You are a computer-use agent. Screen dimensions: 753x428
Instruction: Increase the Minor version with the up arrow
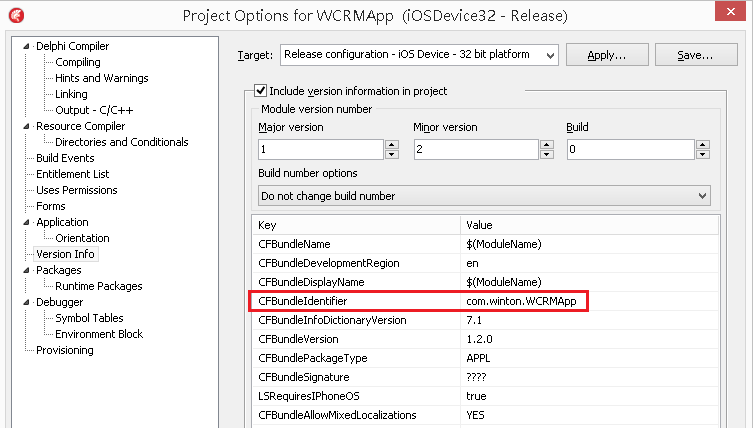[547, 145]
